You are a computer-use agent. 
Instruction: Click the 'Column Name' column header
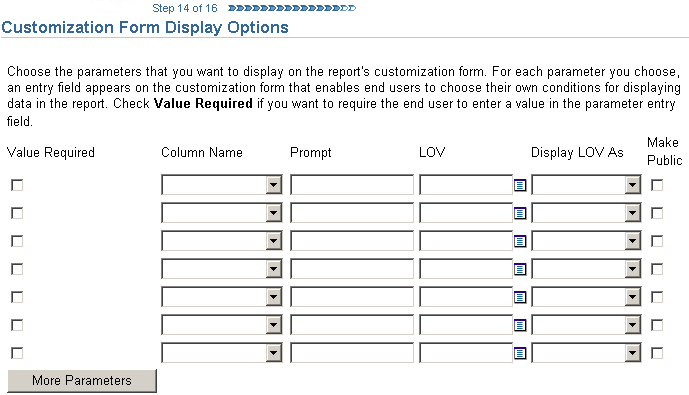202,152
